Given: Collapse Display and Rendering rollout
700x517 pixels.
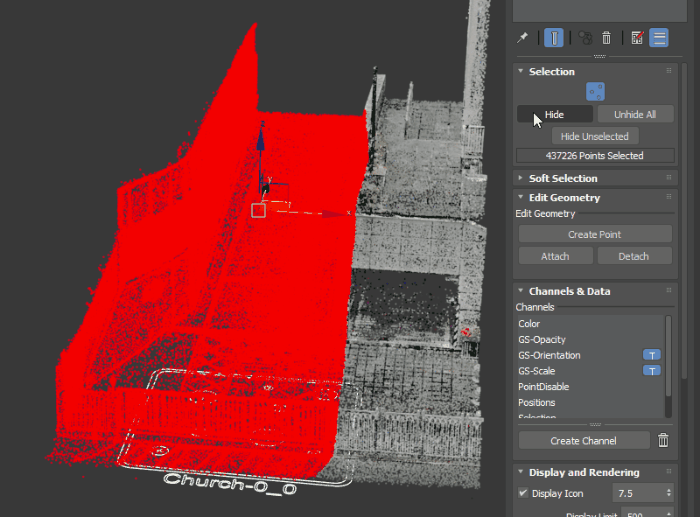Looking at the screenshot, I should click(x=521, y=472).
